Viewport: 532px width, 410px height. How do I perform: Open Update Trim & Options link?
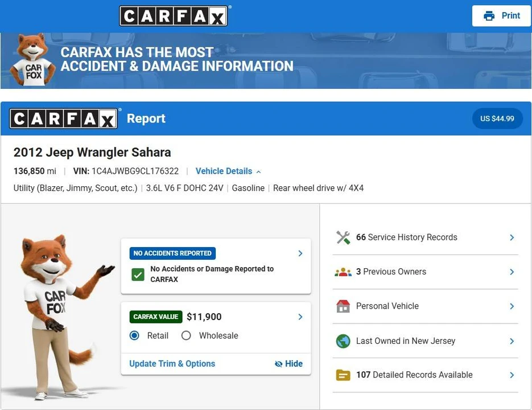click(x=172, y=364)
